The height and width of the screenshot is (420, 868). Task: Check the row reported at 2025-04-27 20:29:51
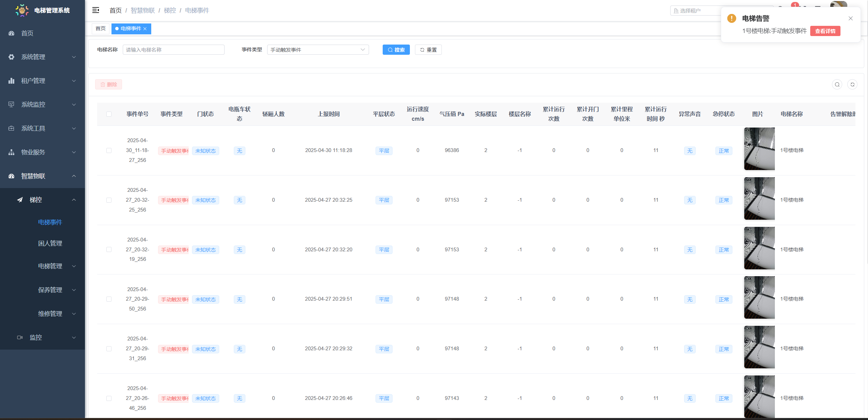[109, 299]
